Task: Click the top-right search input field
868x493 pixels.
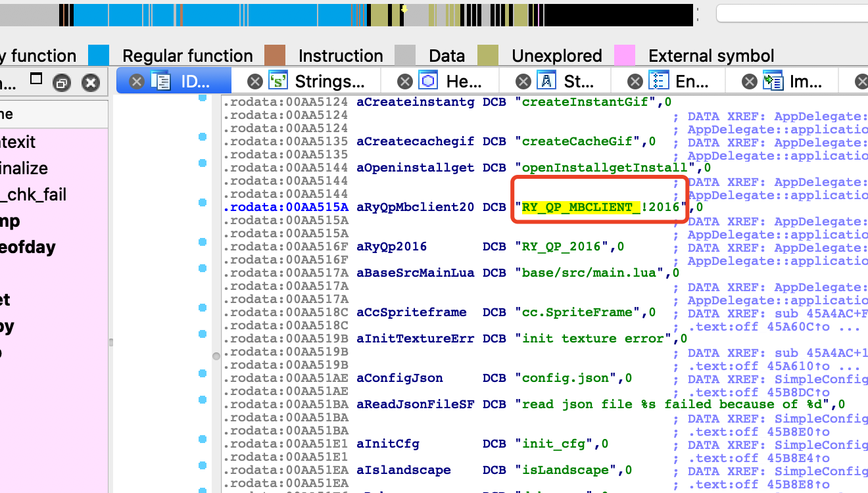Action: coord(792,14)
